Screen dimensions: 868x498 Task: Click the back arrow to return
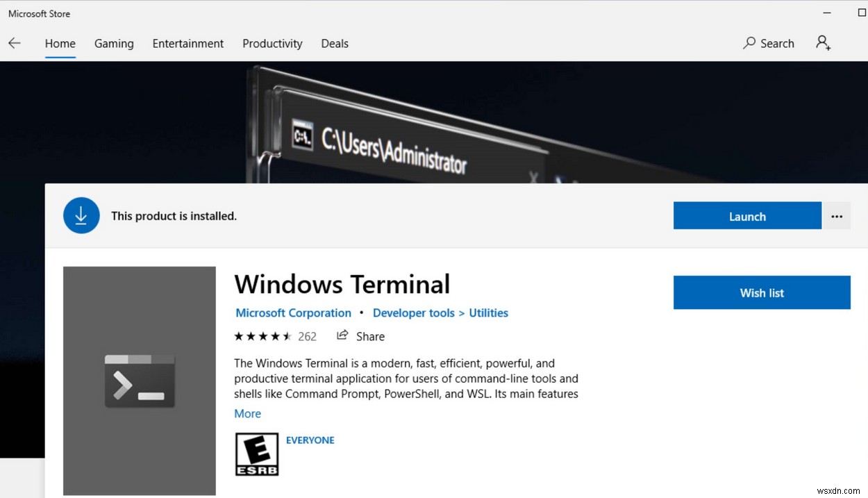click(15, 42)
